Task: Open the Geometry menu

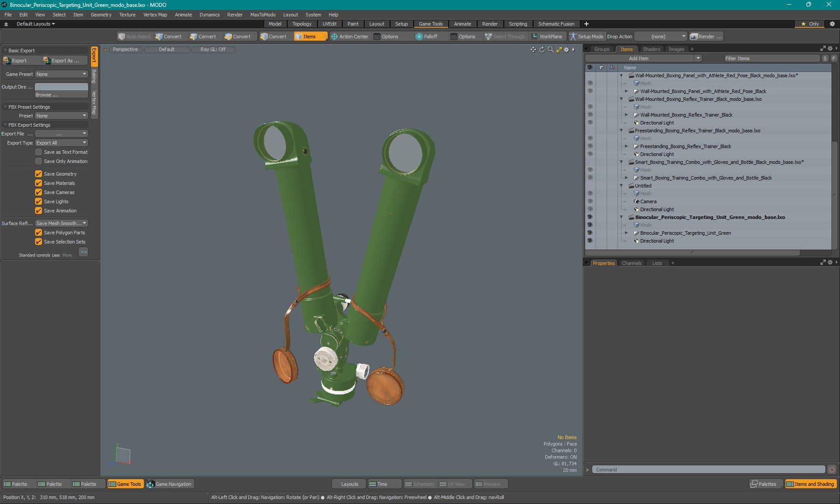Action: (x=101, y=14)
